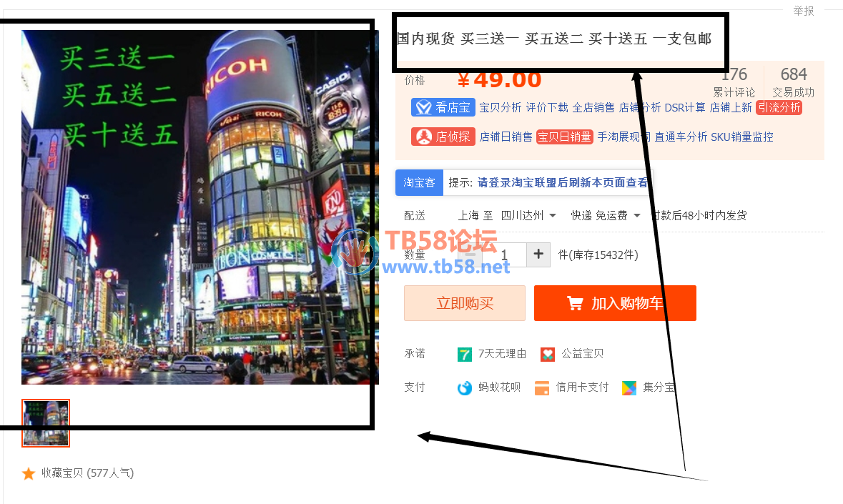Click the 支付 label

[x=415, y=387]
